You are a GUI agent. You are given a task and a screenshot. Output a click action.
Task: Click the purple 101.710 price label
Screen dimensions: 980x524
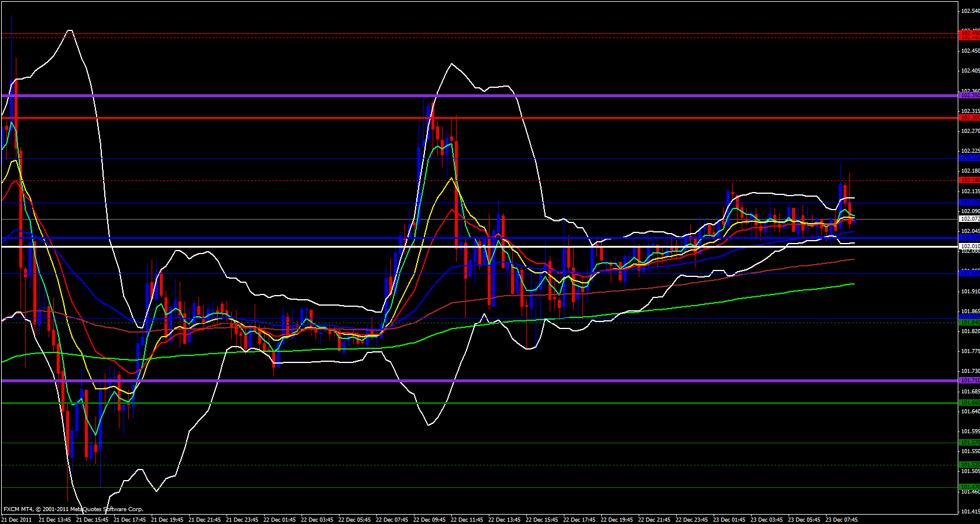[x=969, y=381]
